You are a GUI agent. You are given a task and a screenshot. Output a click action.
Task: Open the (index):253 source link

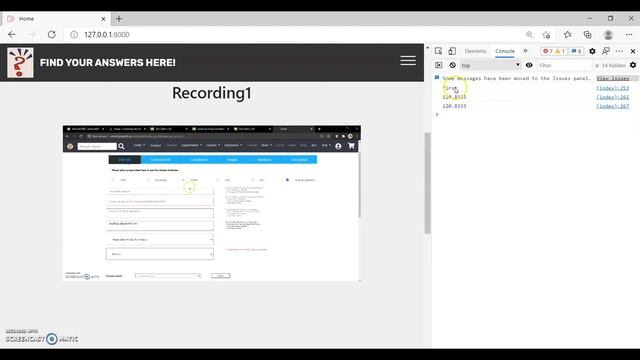tap(612, 88)
